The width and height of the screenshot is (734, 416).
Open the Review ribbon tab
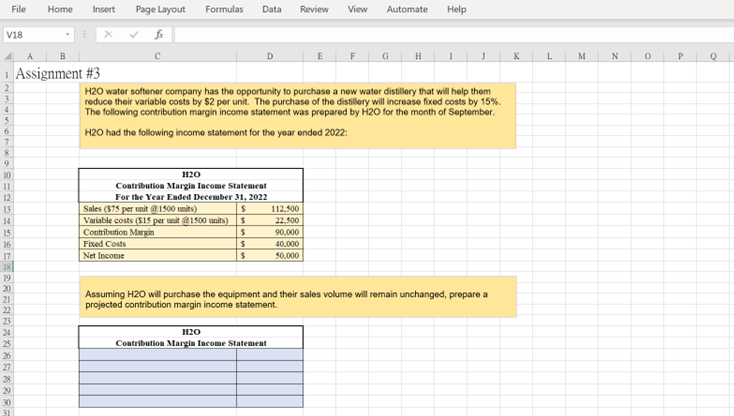point(314,9)
